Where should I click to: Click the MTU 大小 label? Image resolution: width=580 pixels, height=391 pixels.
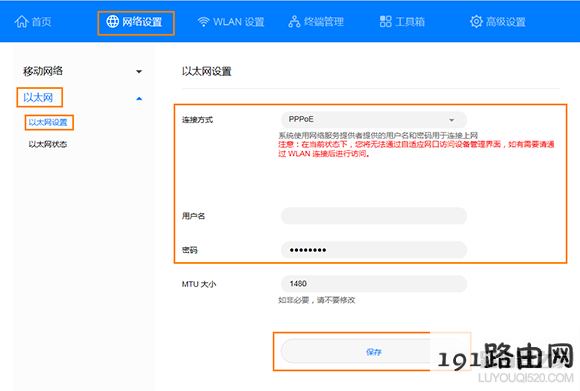coord(199,284)
